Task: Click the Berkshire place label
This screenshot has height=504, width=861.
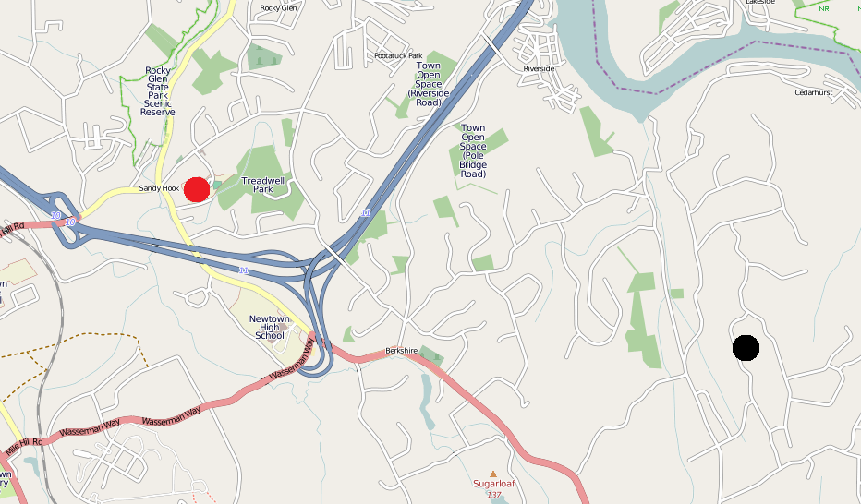Action: coord(401,351)
